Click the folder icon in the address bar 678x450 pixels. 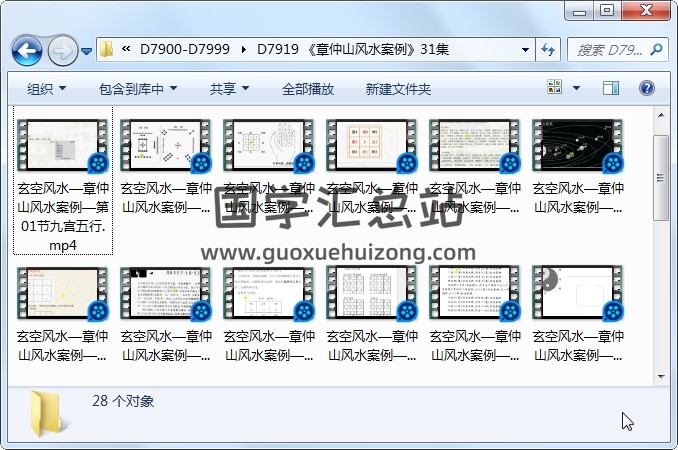pos(107,49)
